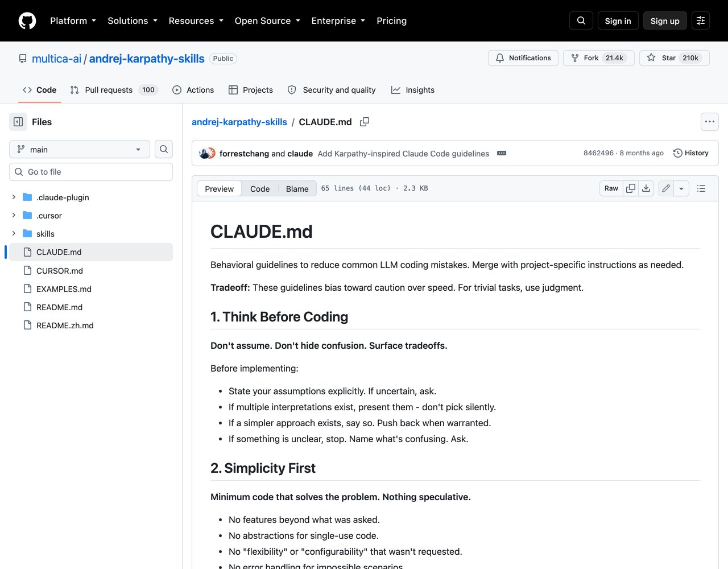Open README.zh.md in the file tree
The height and width of the screenshot is (569, 728).
(x=65, y=325)
